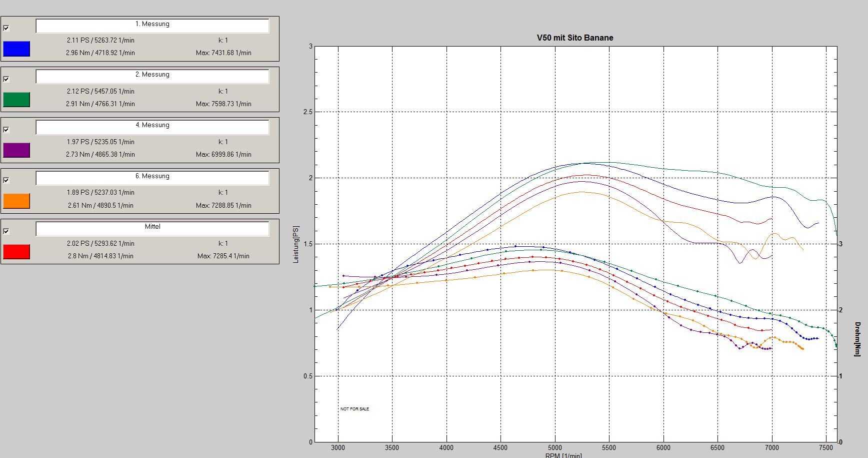The width and height of the screenshot is (868, 458).
Task: Click the 'Mittel' name field
Action: pos(152,228)
